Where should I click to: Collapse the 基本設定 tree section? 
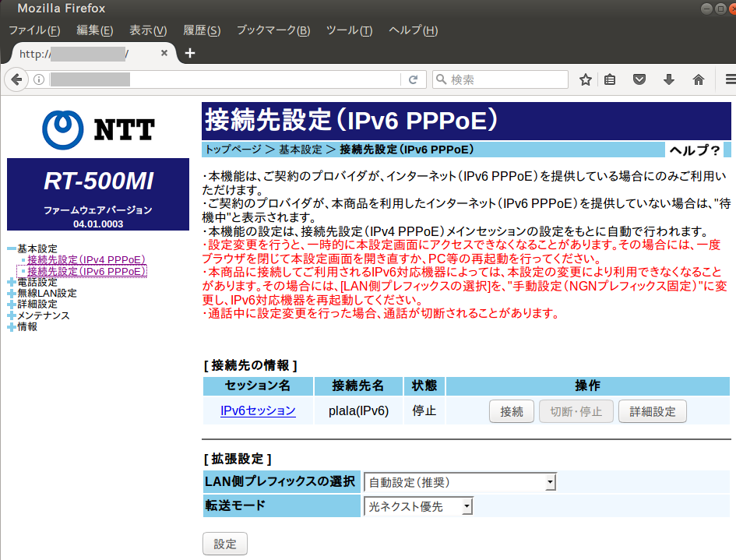(12, 248)
